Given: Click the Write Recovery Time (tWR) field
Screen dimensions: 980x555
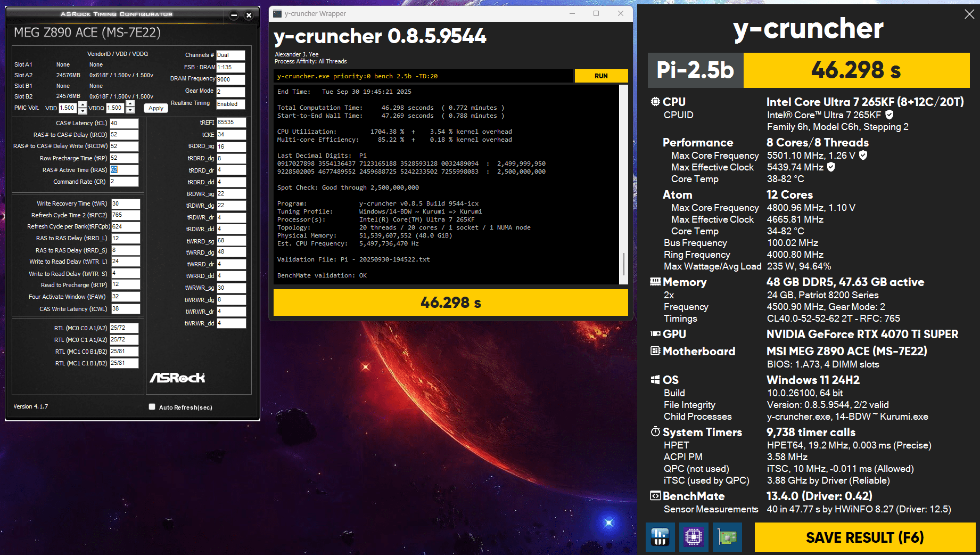Looking at the screenshot, I should pos(126,203).
